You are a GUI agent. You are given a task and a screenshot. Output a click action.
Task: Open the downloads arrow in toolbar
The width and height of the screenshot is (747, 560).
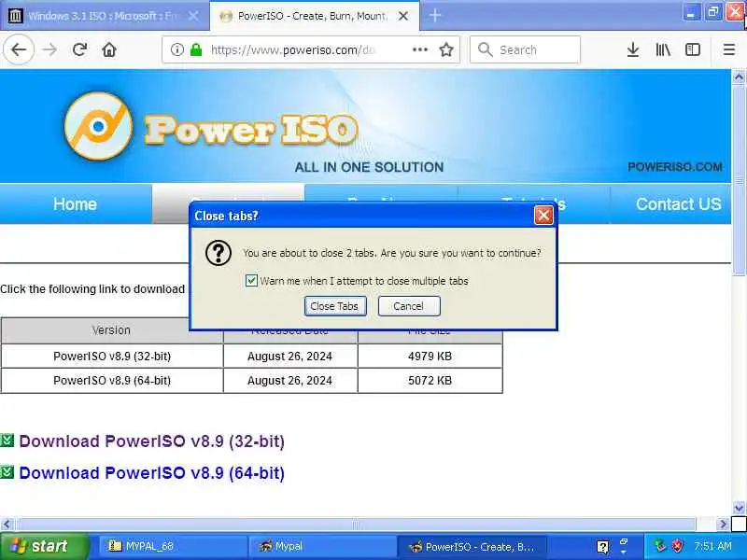633,49
